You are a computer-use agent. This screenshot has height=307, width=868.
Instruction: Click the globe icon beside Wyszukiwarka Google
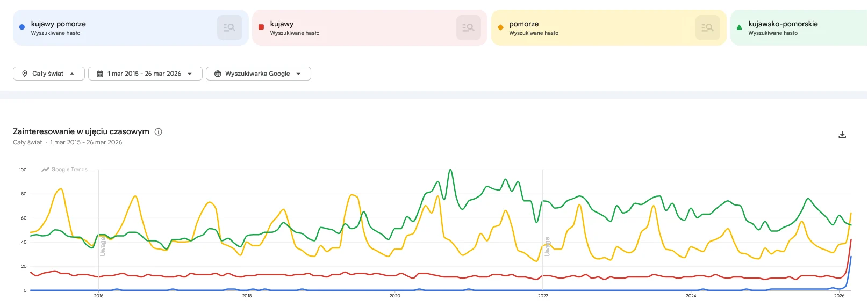coord(218,74)
